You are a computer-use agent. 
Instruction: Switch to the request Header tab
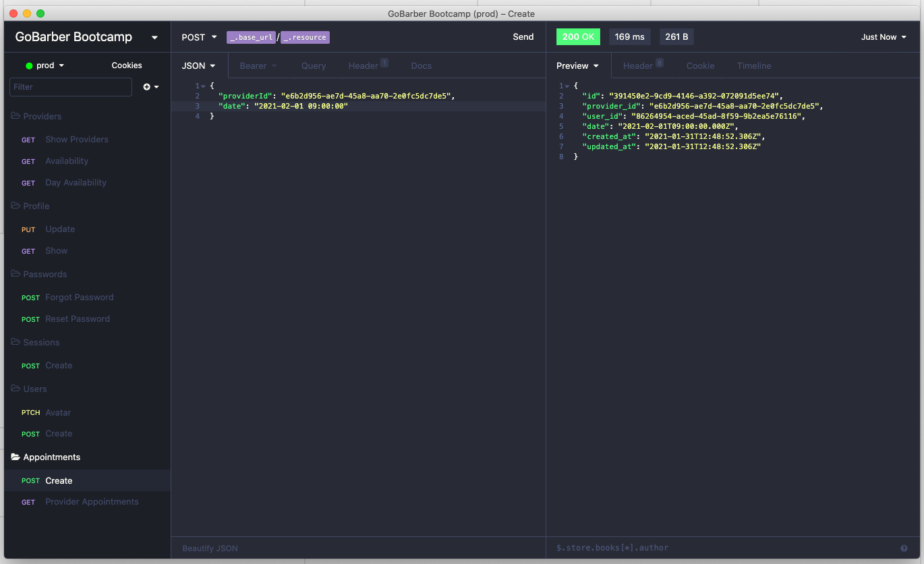(368, 65)
